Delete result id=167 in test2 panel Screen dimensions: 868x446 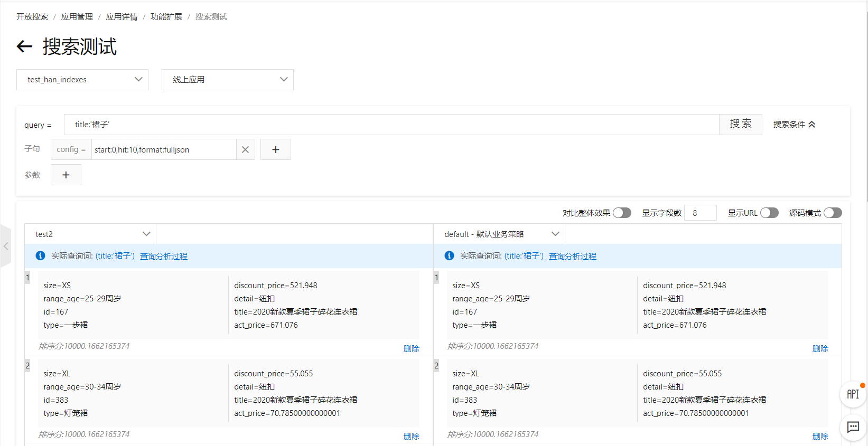pyautogui.click(x=411, y=348)
